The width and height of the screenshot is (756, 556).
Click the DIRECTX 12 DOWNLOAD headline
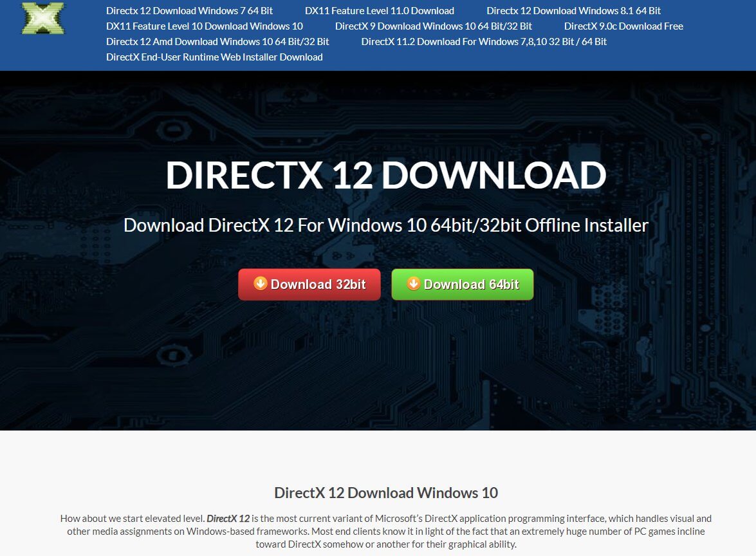tap(385, 175)
